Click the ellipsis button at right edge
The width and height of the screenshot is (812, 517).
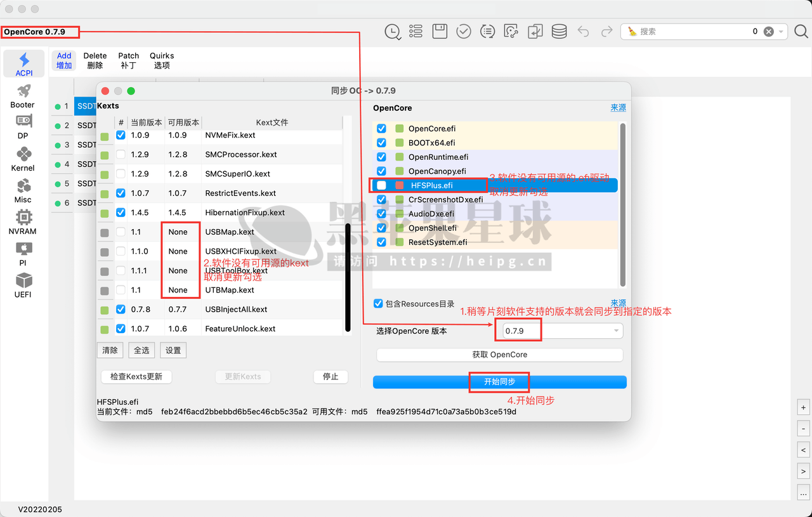click(804, 493)
